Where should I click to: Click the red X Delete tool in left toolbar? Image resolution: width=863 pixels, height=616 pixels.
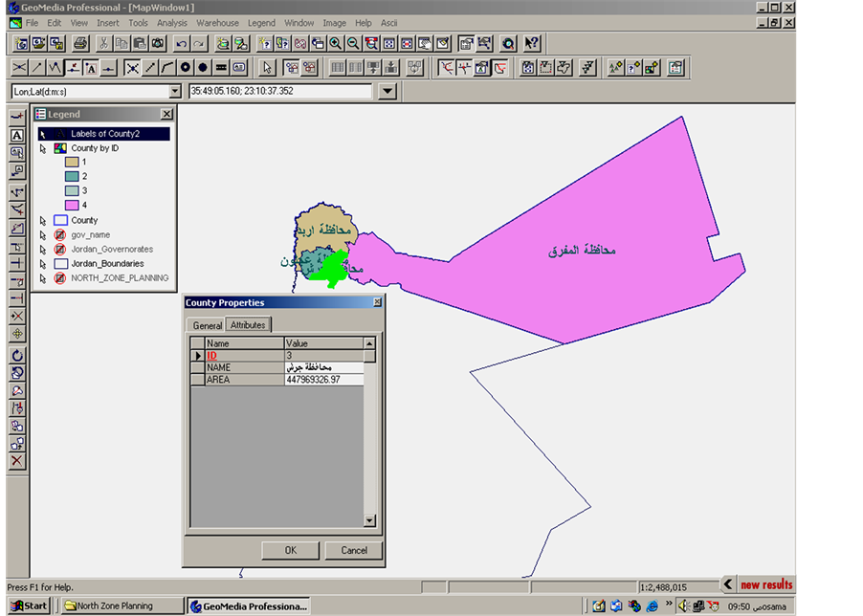tap(16, 461)
